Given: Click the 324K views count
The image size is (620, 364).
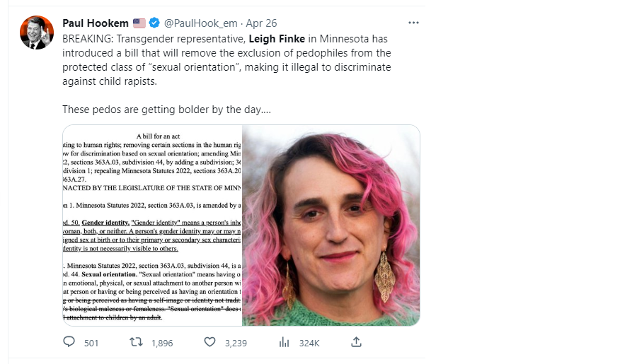Looking at the screenshot, I should (309, 343).
